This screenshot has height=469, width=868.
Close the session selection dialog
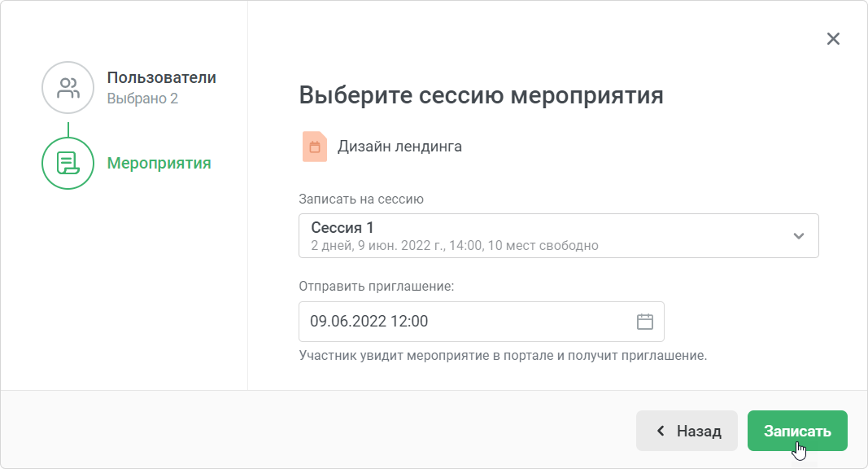pos(833,39)
